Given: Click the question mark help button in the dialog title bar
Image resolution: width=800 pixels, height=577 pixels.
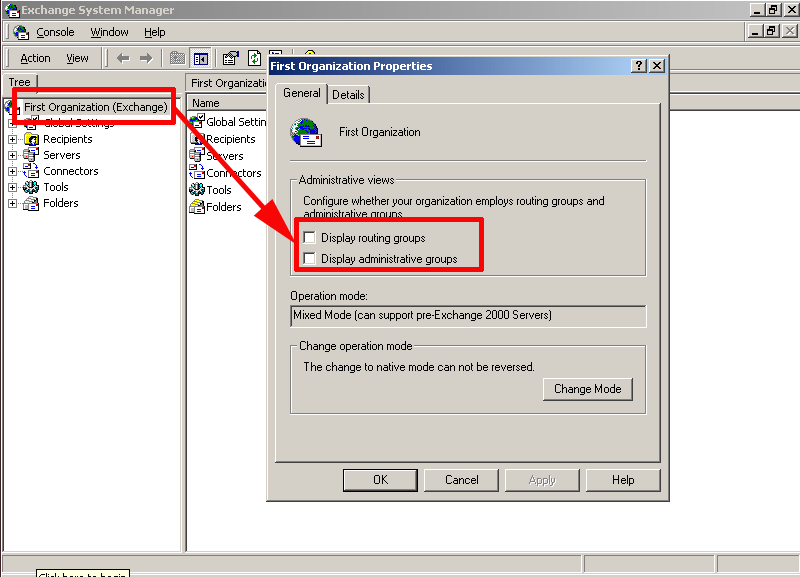Looking at the screenshot, I should point(639,66).
